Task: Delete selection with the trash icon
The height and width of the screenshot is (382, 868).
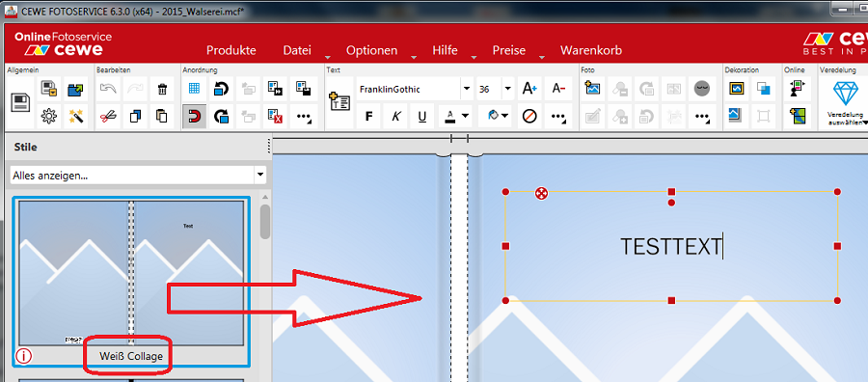Action: [x=162, y=89]
